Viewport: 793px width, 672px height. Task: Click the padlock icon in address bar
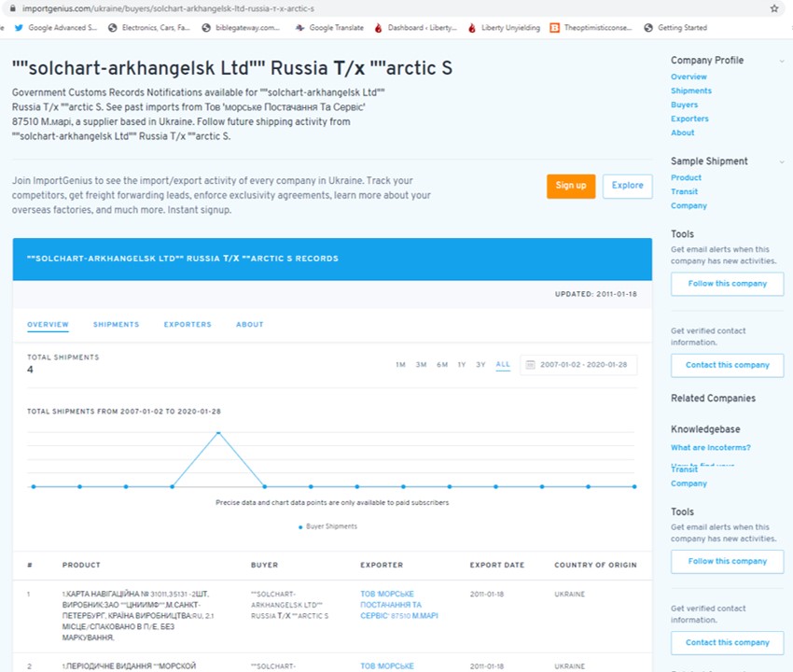13,8
